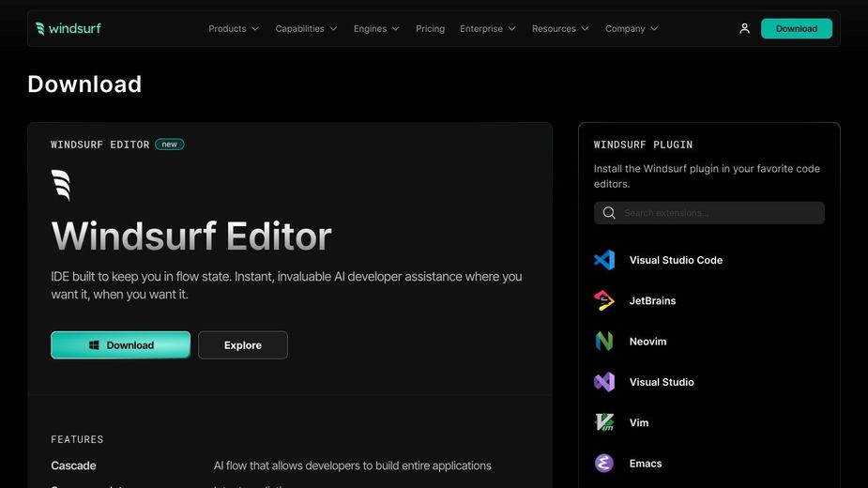Select the Vim plugin icon

(x=604, y=423)
